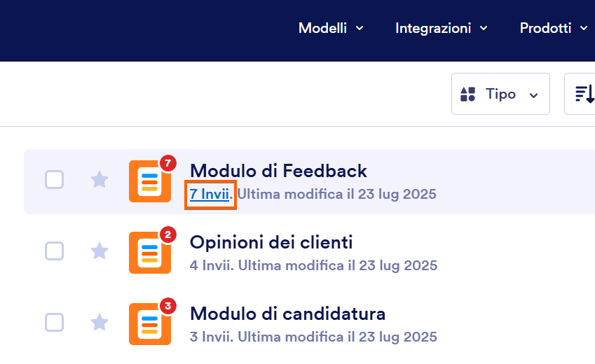
Task: Select the Modulo di Feedback checkbox
Action: (54, 179)
